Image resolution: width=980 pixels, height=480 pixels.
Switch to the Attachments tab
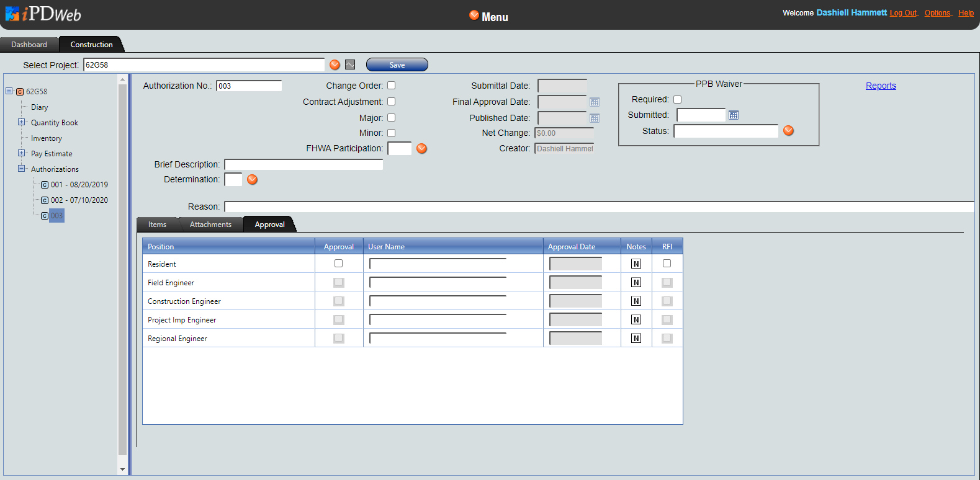click(210, 224)
